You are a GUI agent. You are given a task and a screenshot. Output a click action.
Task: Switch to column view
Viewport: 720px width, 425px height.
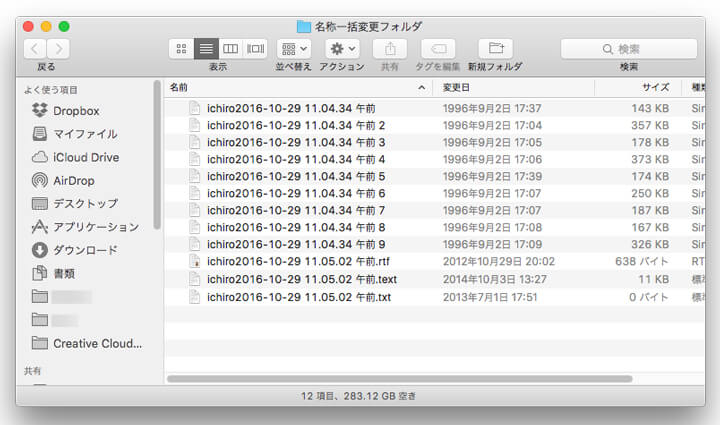tap(231, 49)
